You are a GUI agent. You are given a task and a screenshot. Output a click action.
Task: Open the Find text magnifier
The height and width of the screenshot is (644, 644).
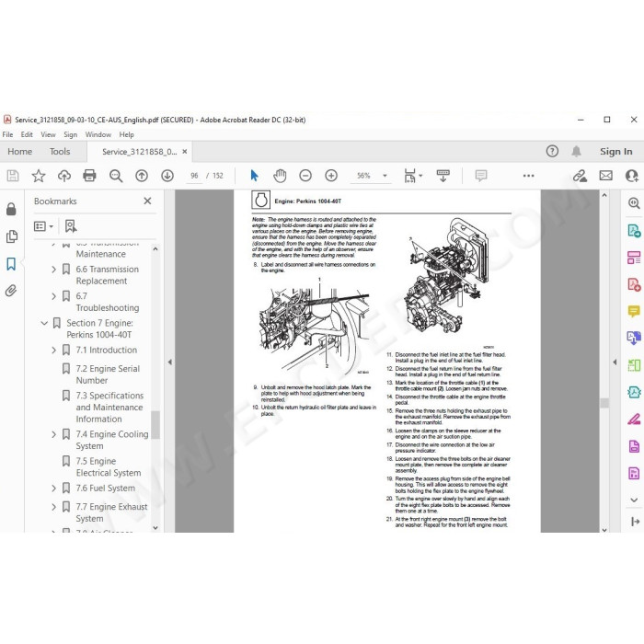click(116, 176)
